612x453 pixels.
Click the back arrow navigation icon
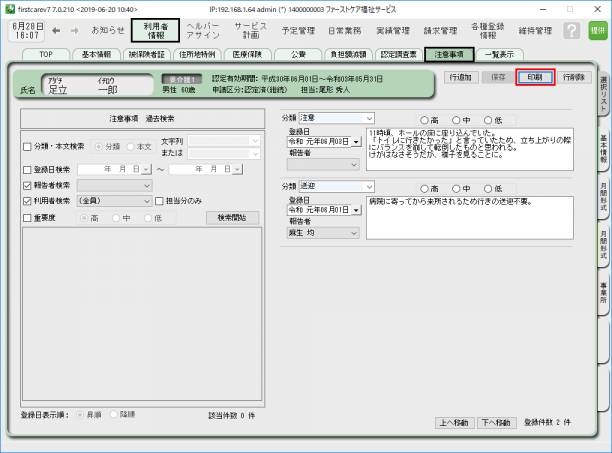pyautogui.click(x=56, y=30)
